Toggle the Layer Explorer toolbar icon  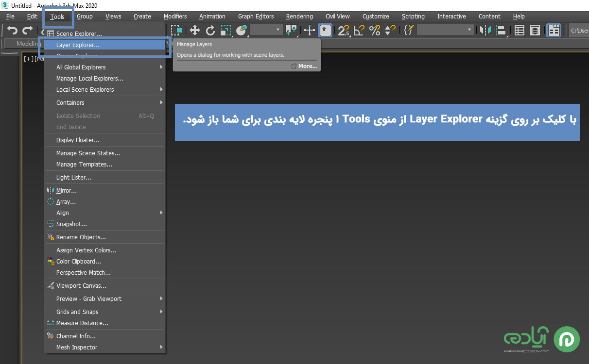click(x=535, y=31)
